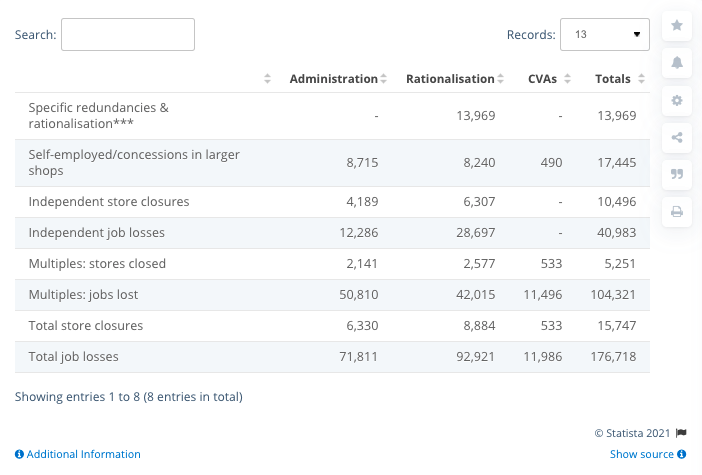Viewport: 702px width, 475px height.
Task: Click inside the Search text field
Action: pyautogui.click(x=127, y=34)
